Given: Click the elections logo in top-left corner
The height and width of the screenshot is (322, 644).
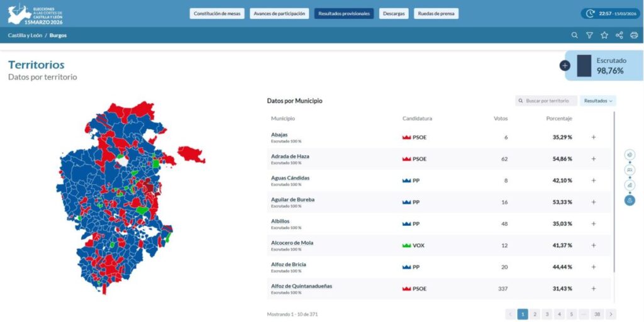Looking at the screenshot, I should click(x=35, y=13).
